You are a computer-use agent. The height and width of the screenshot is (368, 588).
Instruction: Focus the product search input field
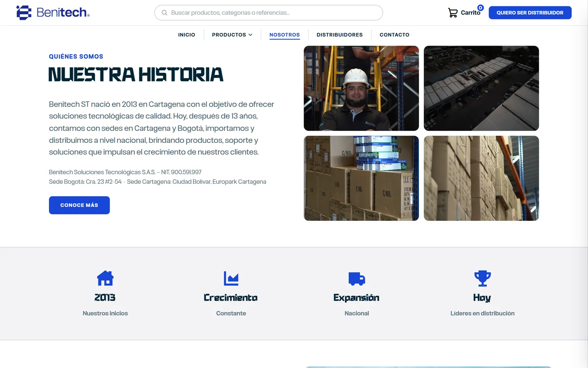click(269, 13)
